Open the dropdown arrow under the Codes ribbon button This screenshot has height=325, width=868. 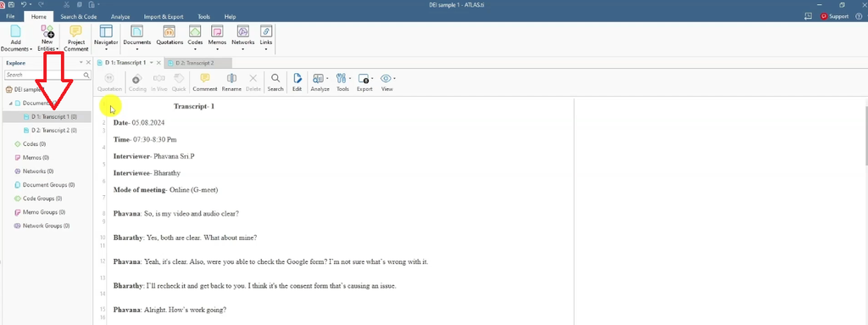[x=195, y=49]
